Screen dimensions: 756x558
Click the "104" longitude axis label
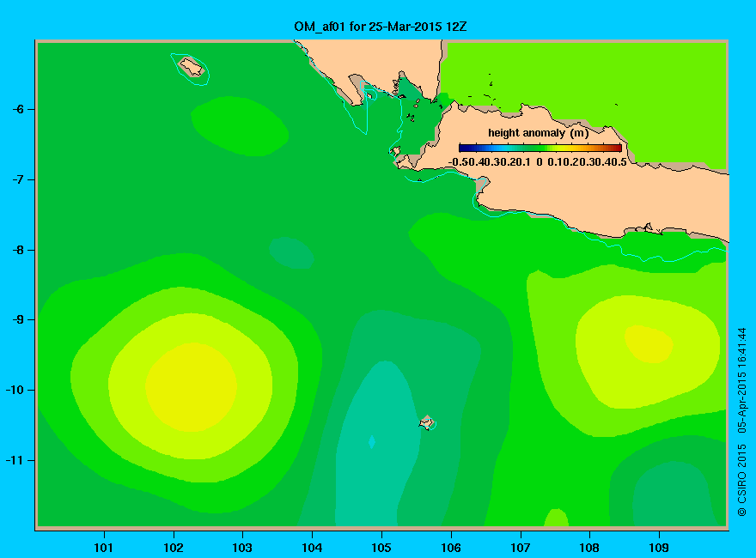(312, 548)
